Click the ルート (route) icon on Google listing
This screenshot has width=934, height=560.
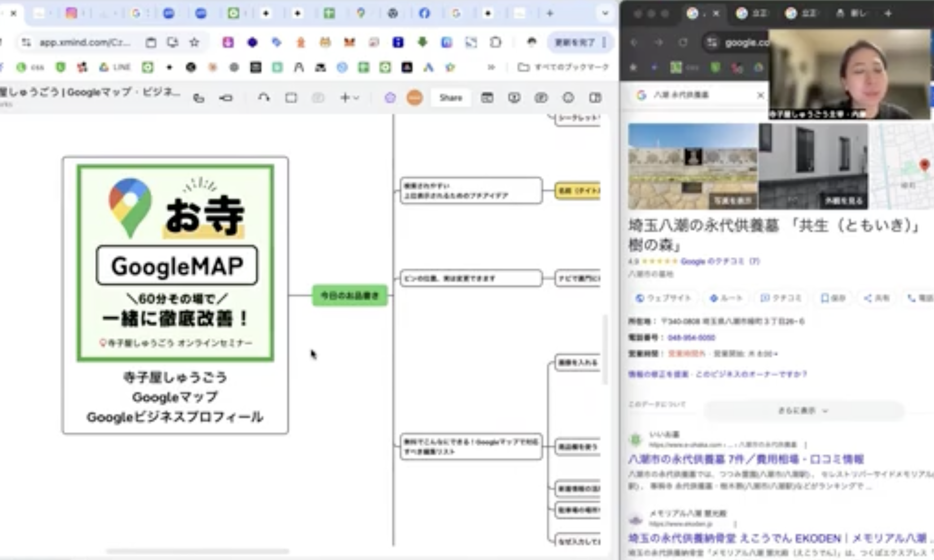click(726, 298)
